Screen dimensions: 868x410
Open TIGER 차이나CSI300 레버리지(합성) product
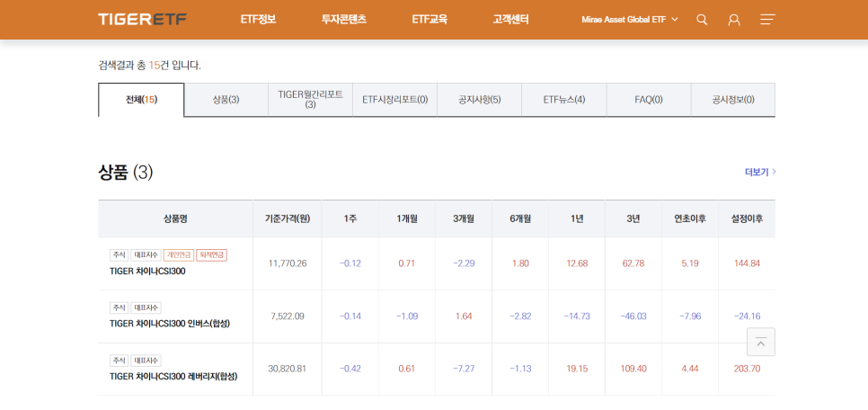173,376
